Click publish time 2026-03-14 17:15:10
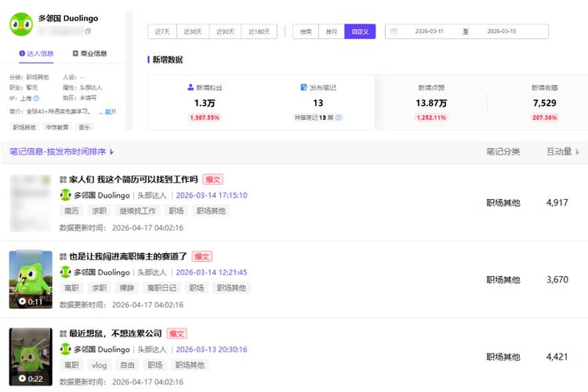 (x=212, y=195)
